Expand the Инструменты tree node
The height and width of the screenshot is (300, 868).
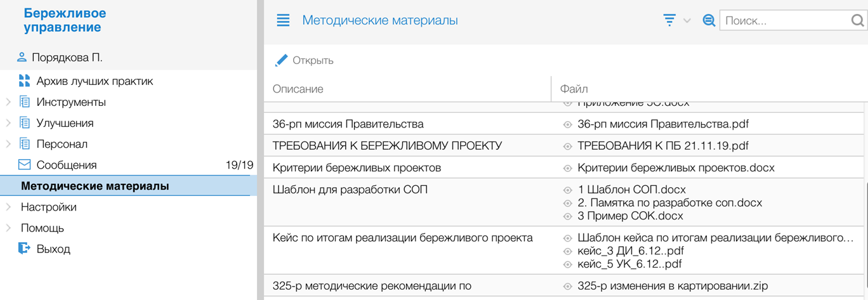pyautogui.click(x=8, y=102)
